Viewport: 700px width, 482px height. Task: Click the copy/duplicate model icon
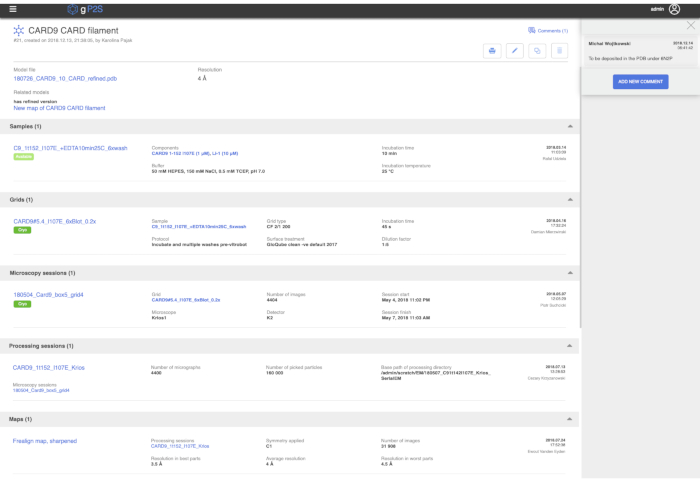pyautogui.click(x=537, y=50)
